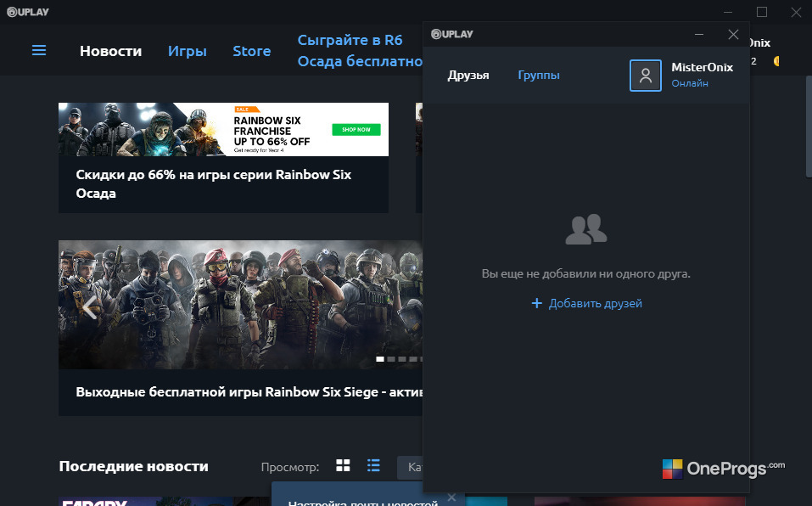Viewport: 812px width, 506px height.
Task: Switch to the Группы tab
Action: [x=539, y=75]
